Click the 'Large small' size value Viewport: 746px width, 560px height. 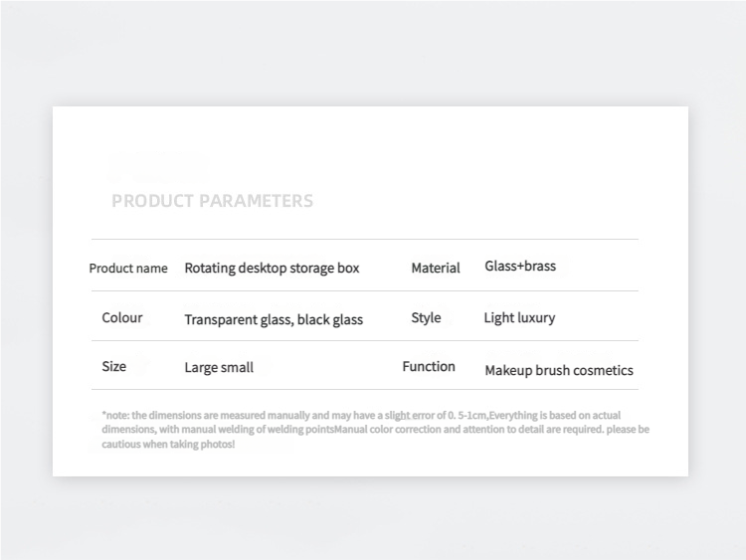pos(219,367)
